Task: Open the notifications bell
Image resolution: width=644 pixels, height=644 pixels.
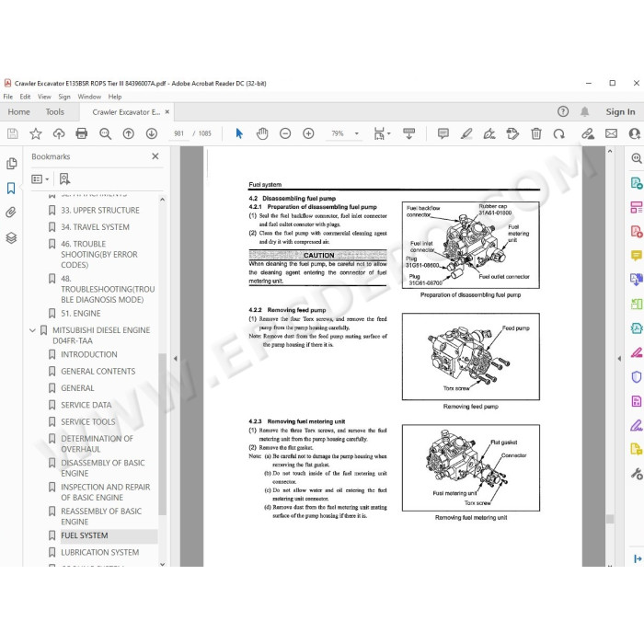Action: click(585, 111)
